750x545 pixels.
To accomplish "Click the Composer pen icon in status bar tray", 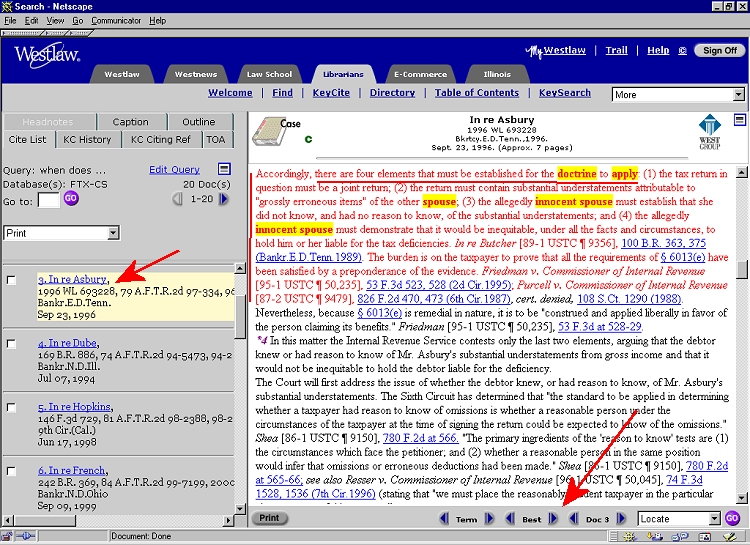I will coord(730,537).
